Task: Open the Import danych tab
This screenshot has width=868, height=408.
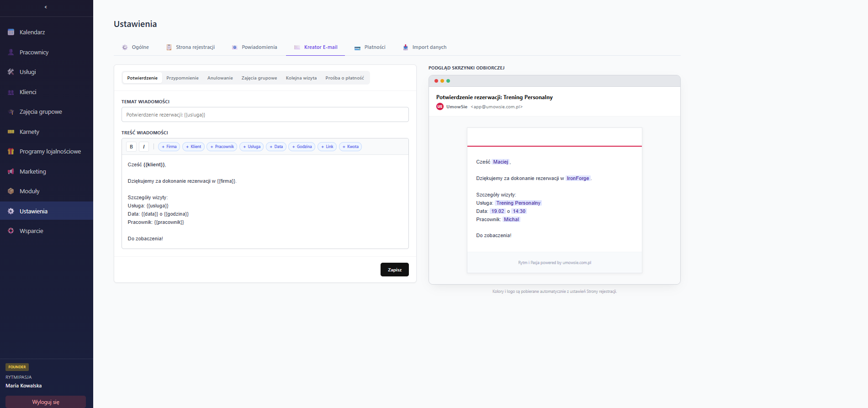Action: [x=424, y=47]
